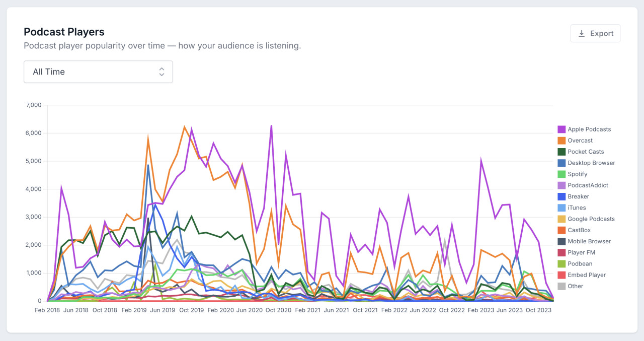
Task: Toggle the Overcast series in legend
Action: [580, 141]
